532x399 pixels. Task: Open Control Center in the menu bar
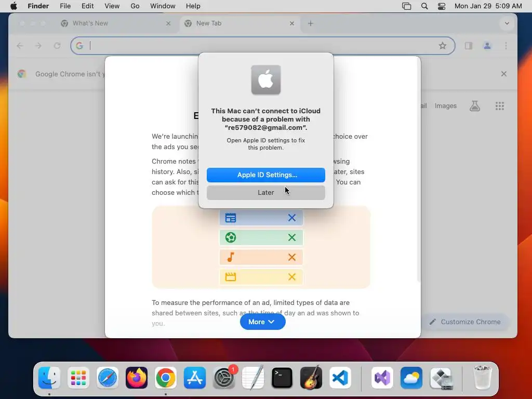coord(442,6)
